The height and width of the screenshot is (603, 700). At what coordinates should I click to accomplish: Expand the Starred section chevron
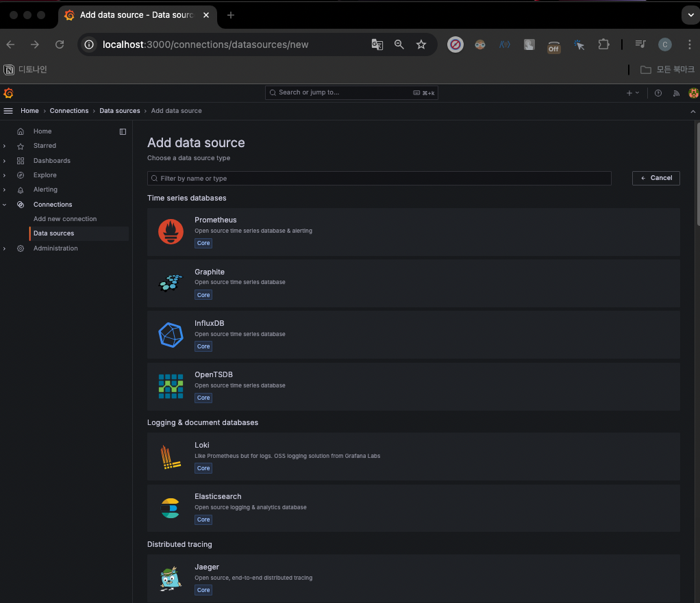coord(5,146)
